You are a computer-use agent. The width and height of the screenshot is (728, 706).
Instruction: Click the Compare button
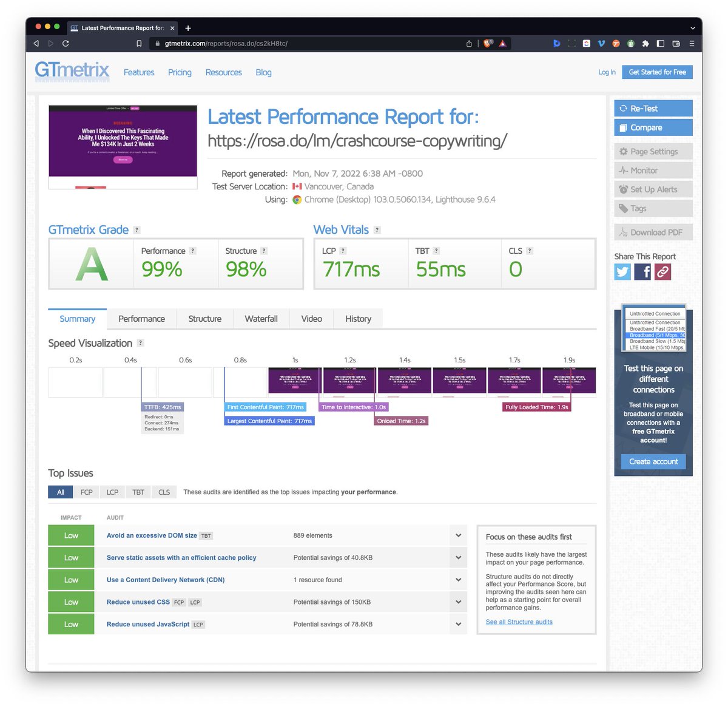[653, 127]
